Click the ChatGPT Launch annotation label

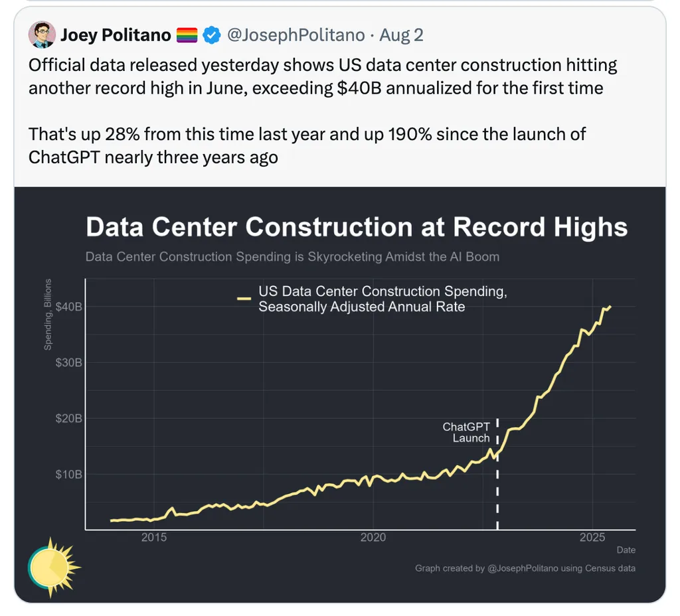click(466, 432)
